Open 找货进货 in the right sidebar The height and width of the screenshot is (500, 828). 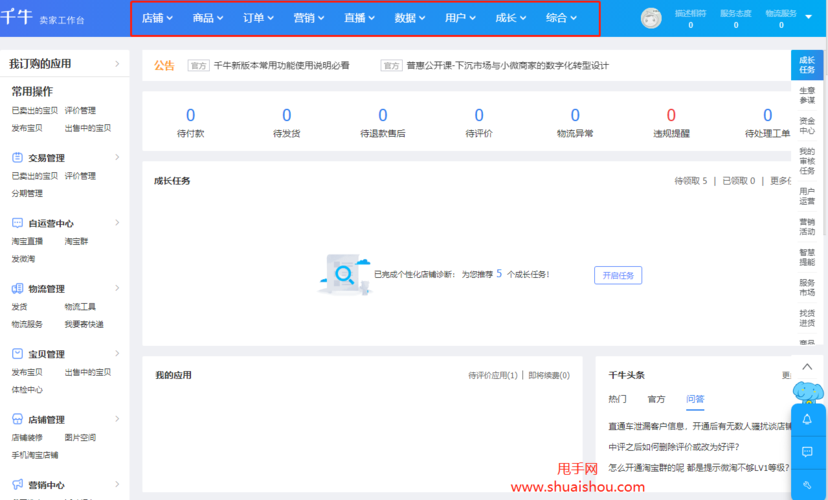807,318
